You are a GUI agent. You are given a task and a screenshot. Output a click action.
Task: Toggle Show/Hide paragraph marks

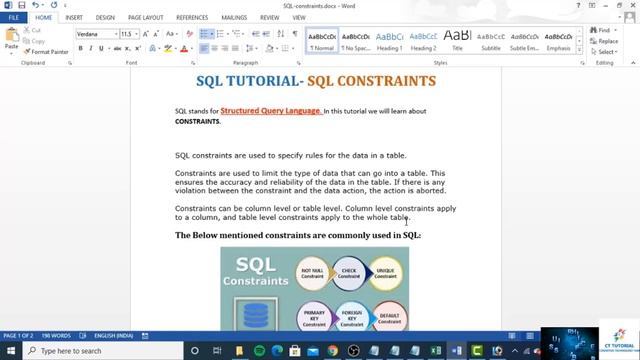295,34
